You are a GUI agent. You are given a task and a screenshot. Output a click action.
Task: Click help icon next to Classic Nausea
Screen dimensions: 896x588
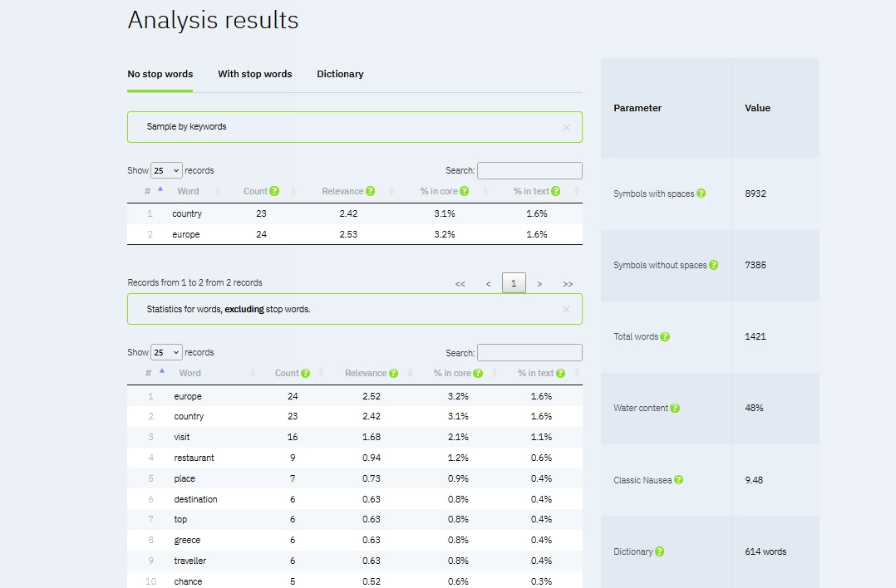(679, 480)
